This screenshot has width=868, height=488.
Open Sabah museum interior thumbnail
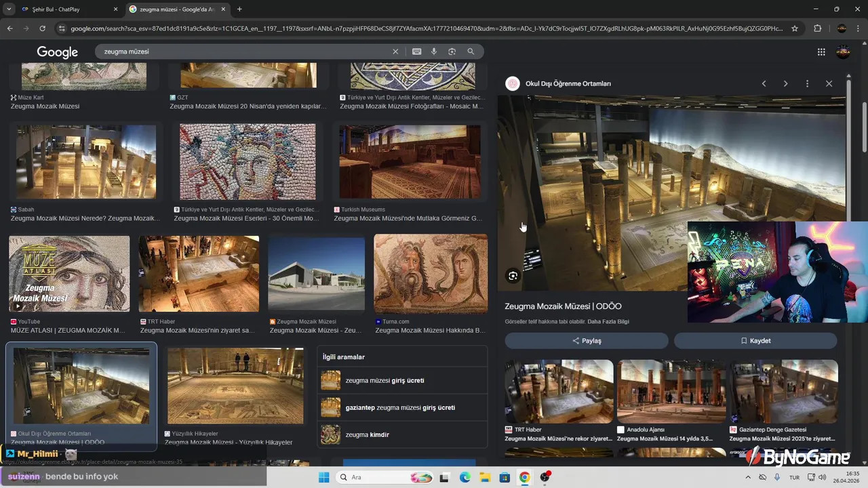click(x=85, y=162)
